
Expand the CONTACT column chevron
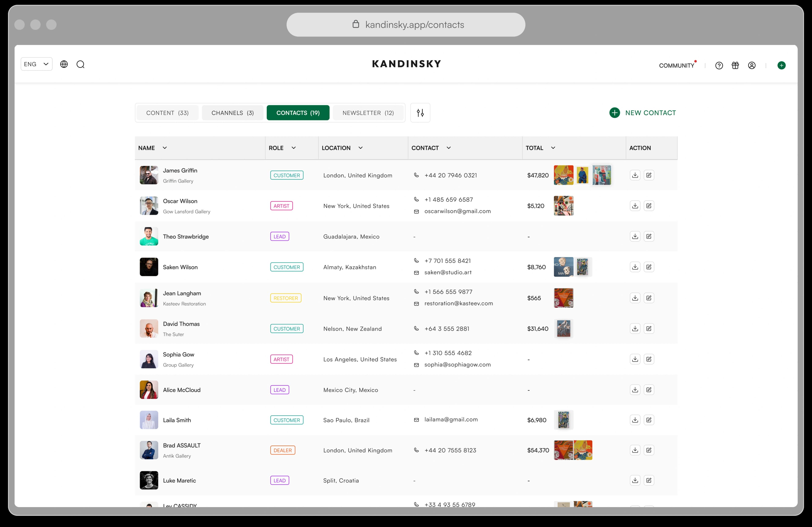(x=449, y=148)
